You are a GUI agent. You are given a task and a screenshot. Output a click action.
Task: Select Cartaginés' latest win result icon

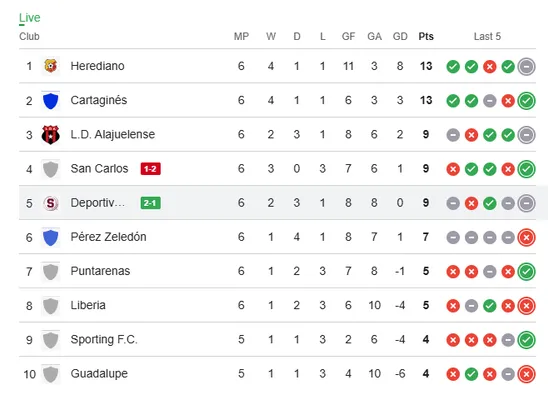(x=526, y=101)
